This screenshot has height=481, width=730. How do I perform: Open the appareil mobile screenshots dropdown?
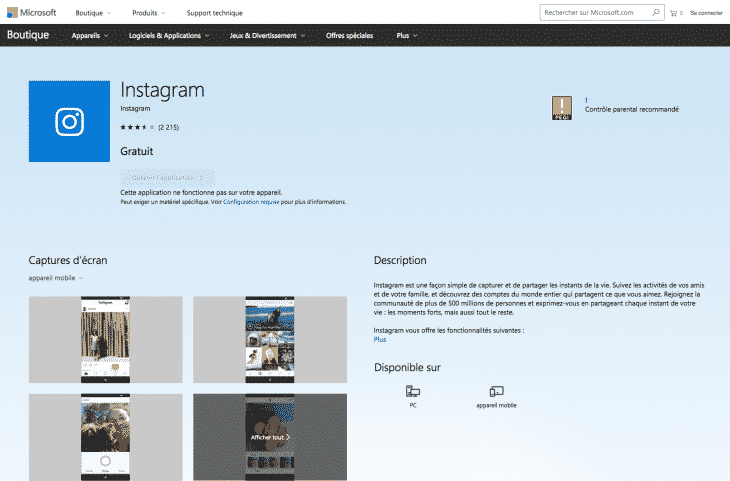55,278
